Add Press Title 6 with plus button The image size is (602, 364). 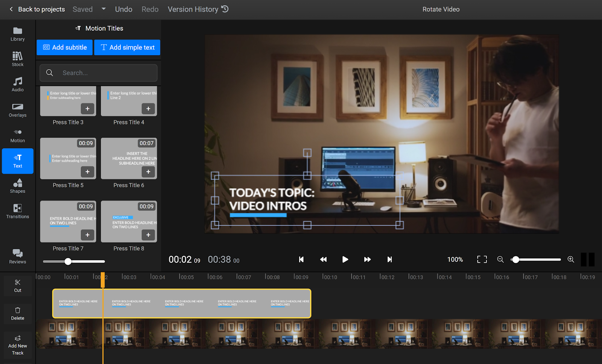pyautogui.click(x=148, y=172)
